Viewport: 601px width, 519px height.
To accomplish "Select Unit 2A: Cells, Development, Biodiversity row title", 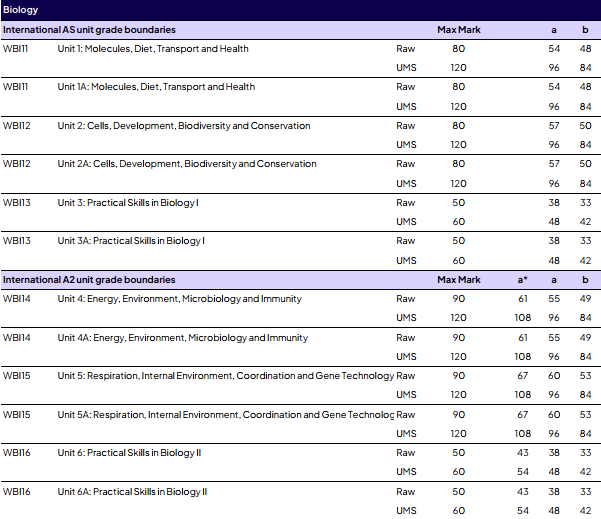I will coord(187,164).
